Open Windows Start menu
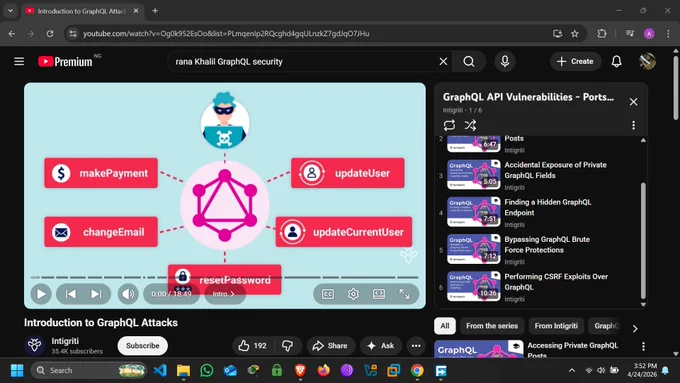Image resolution: width=680 pixels, height=383 pixels. pos(17,370)
